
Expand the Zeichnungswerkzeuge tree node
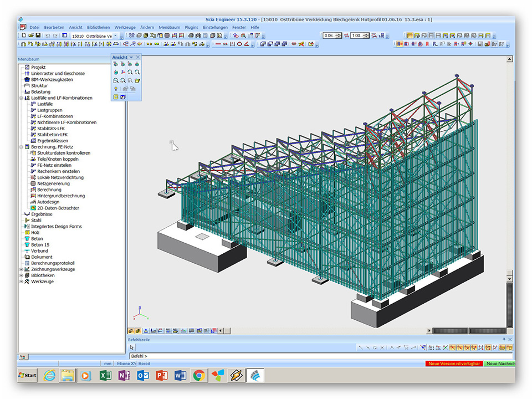click(21, 269)
